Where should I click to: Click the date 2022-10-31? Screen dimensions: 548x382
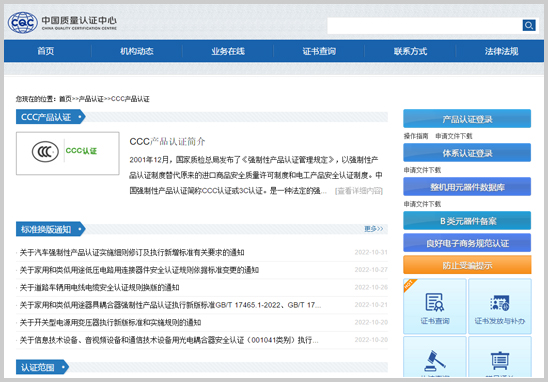pos(371,252)
